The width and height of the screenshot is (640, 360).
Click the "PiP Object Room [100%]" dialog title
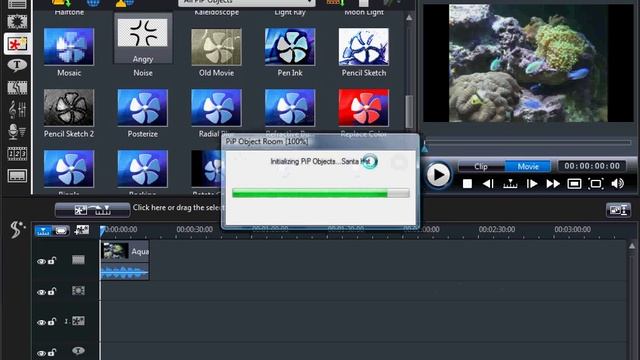(267, 142)
